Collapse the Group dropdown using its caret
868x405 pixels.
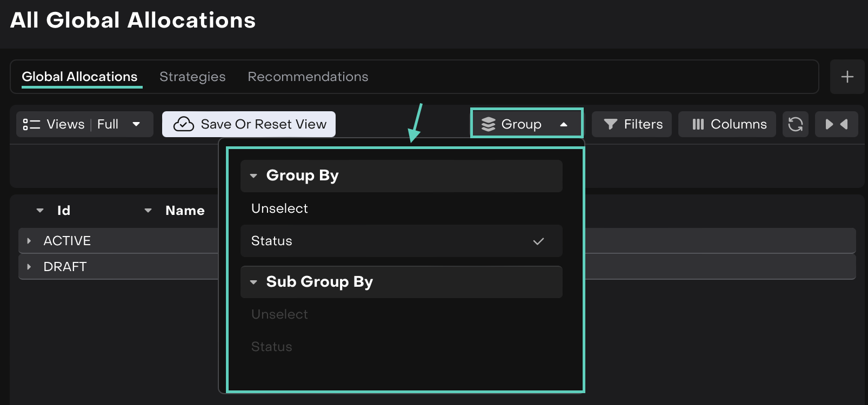coord(564,124)
